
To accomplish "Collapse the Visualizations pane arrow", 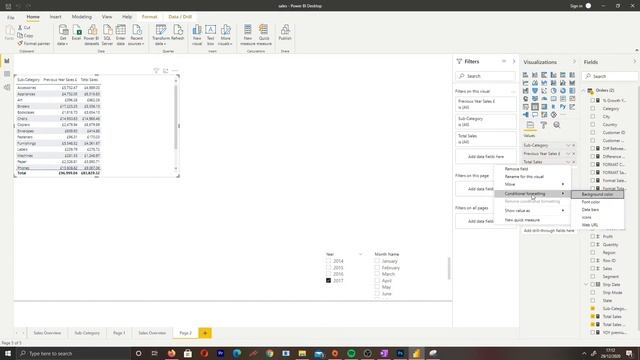I will (x=574, y=62).
